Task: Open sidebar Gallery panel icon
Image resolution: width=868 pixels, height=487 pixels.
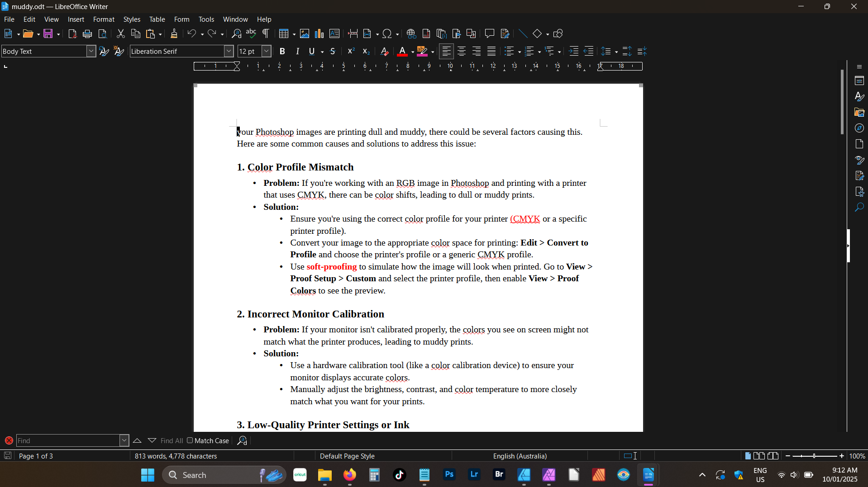Action: 859,112
